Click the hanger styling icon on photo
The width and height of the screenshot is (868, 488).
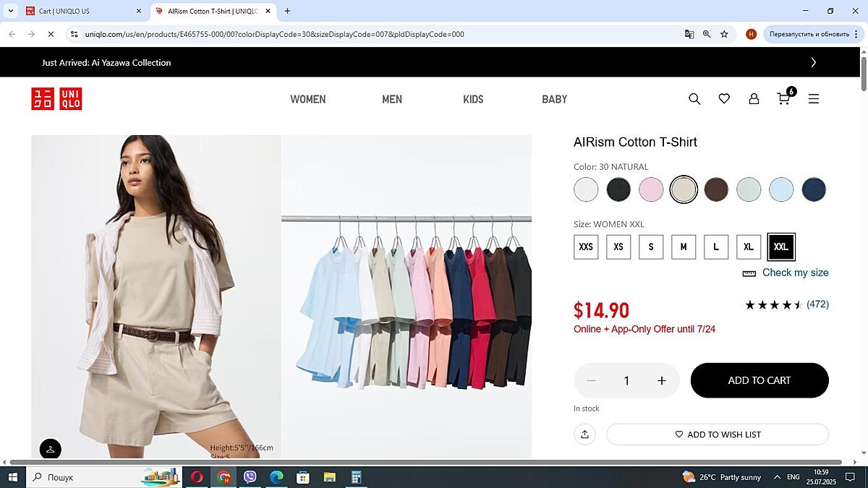[51, 450]
